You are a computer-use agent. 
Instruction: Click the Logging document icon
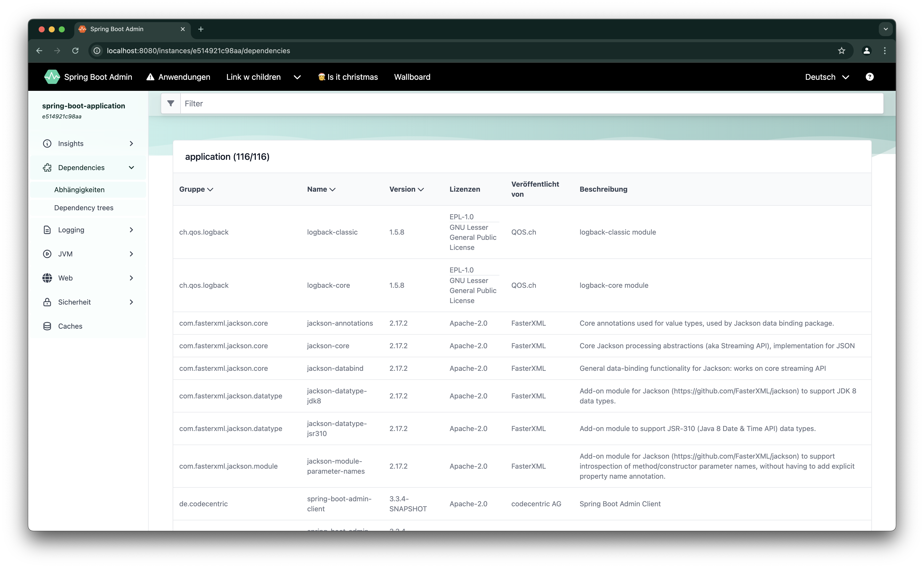point(47,230)
